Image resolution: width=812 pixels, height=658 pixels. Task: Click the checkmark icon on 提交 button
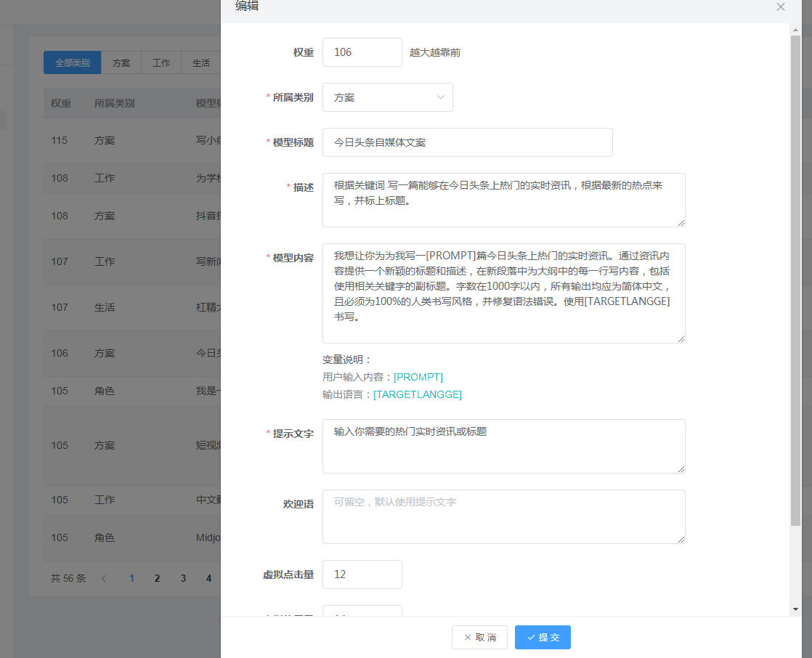click(532, 637)
